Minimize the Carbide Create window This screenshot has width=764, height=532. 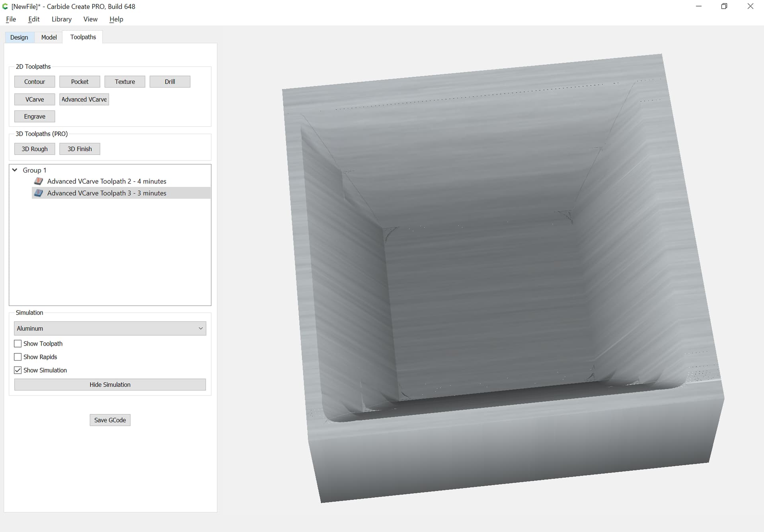(699, 6)
